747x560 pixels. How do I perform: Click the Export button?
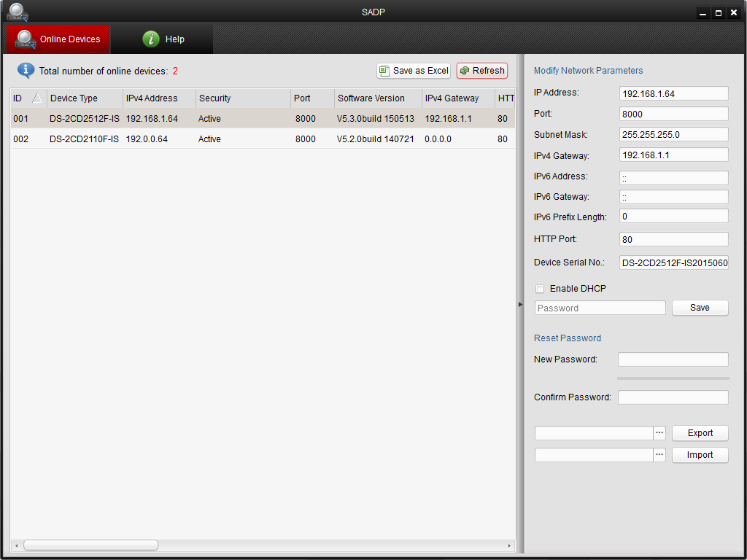pos(700,432)
